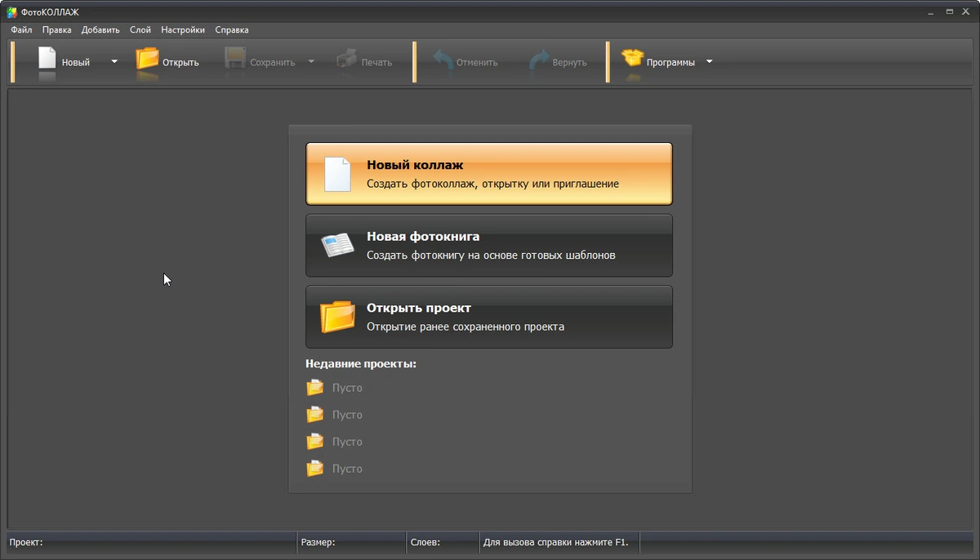The image size is (980, 560).
Task: Click the third Пусто recent project folder icon
Action: pyautogui.click(x=314, y=442)
